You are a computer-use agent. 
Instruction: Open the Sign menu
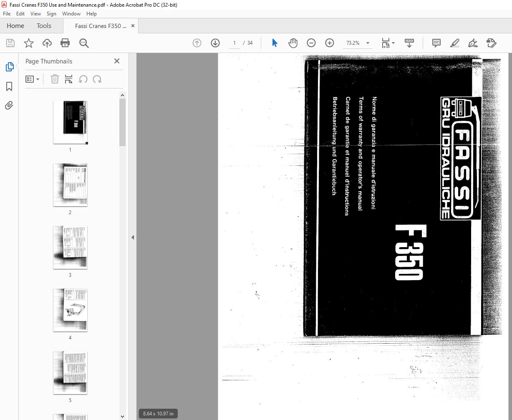(x=51, y=14)
